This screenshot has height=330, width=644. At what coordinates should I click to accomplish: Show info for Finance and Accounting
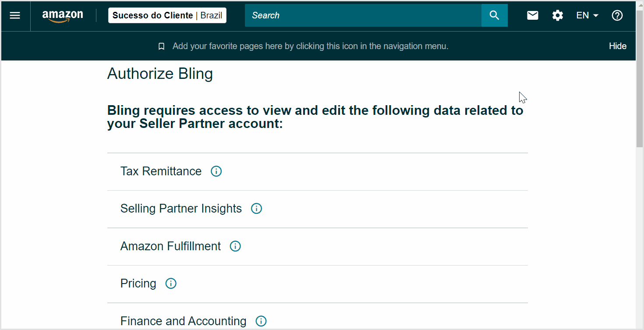coord(261,321)
